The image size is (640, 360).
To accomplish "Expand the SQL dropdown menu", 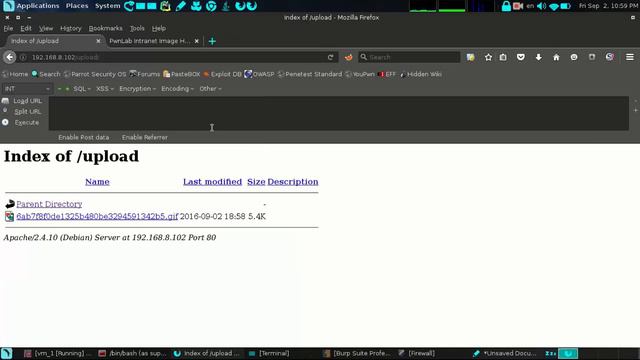I will tap(82, 89).
